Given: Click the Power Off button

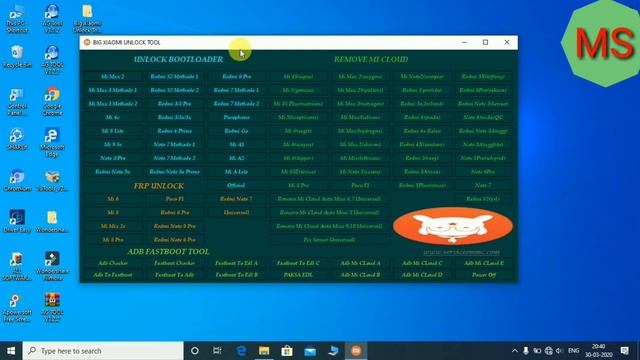Looking at the screenshot, I should (484, 275).
